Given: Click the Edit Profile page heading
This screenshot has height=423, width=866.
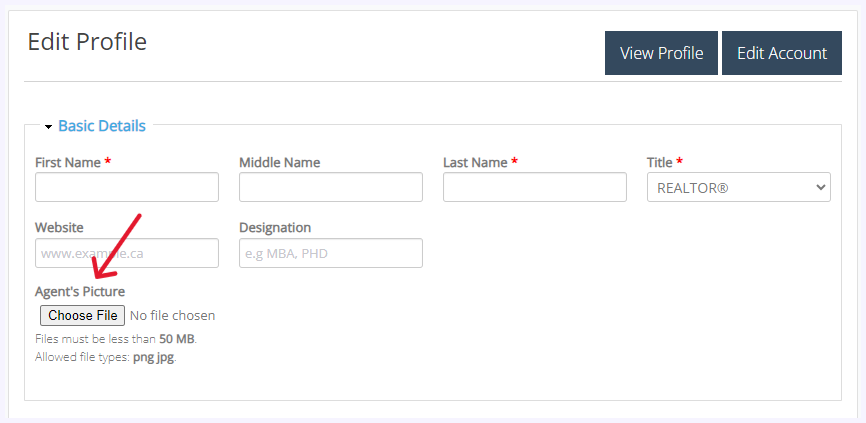Looking at the screenshot, I should [87, 42].
